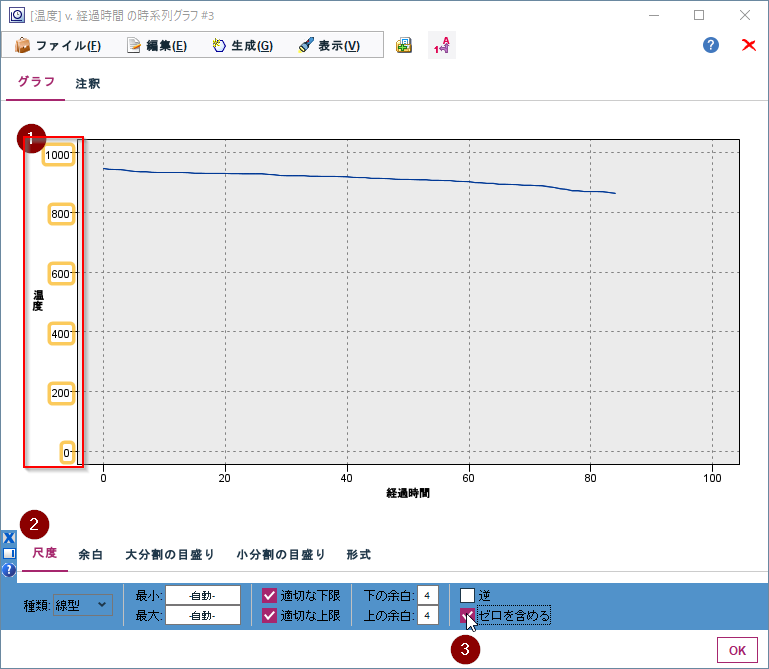Viewport: 769px width, 669px height.
Task: Switch to the グラフ tab
Action: [36, 82]
